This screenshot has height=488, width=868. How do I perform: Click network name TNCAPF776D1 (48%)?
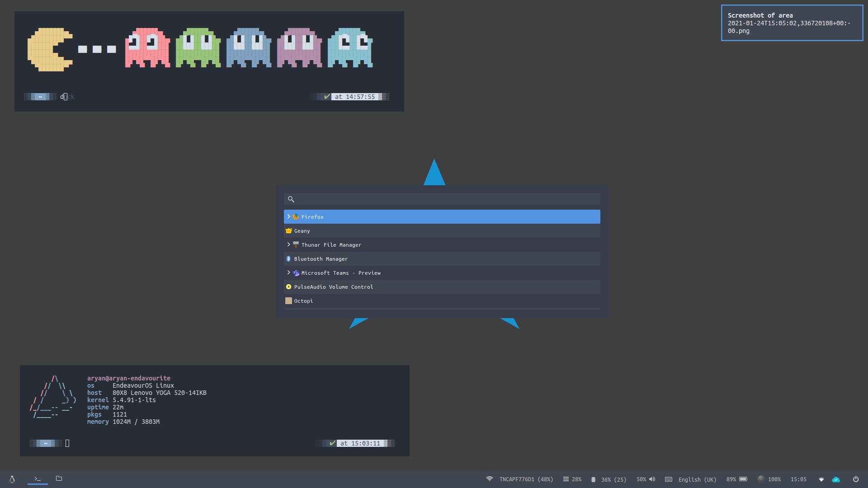(526, 479)
